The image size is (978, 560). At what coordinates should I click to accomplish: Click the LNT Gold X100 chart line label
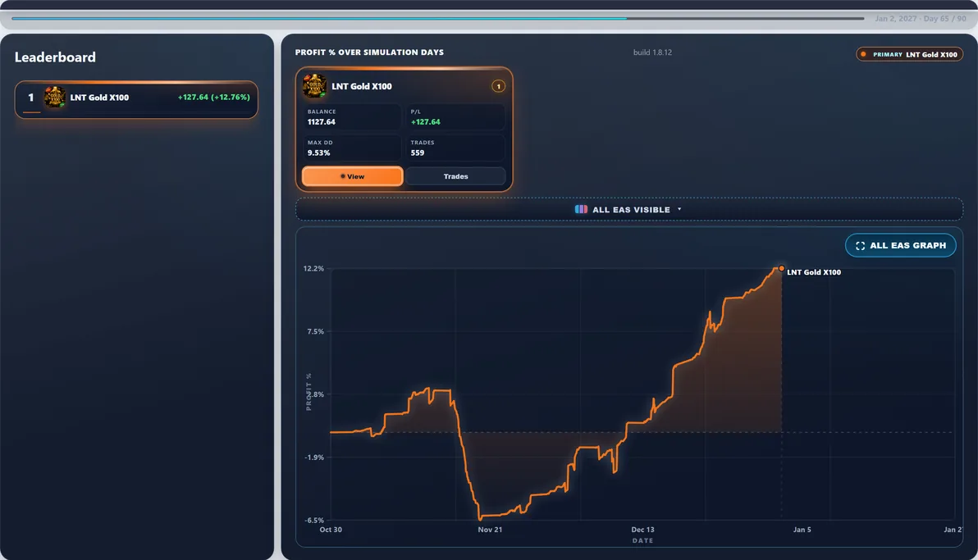pyautogui.click(x=814, y=272)
